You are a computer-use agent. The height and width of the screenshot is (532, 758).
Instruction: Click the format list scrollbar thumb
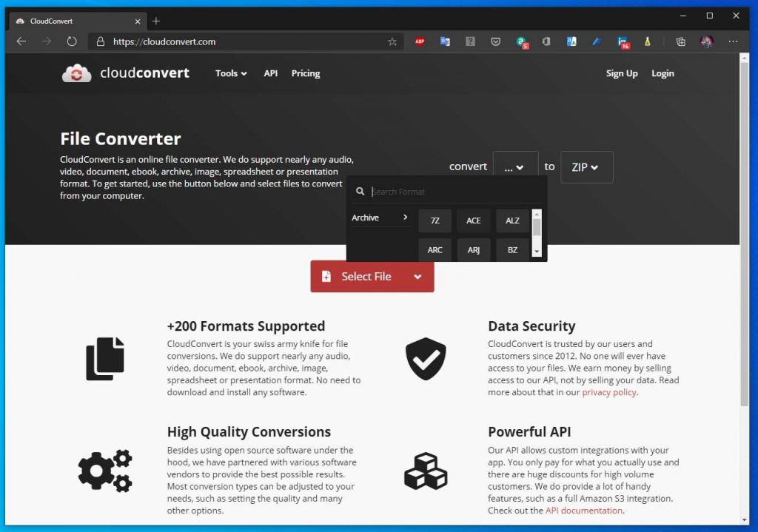(537, 227)
